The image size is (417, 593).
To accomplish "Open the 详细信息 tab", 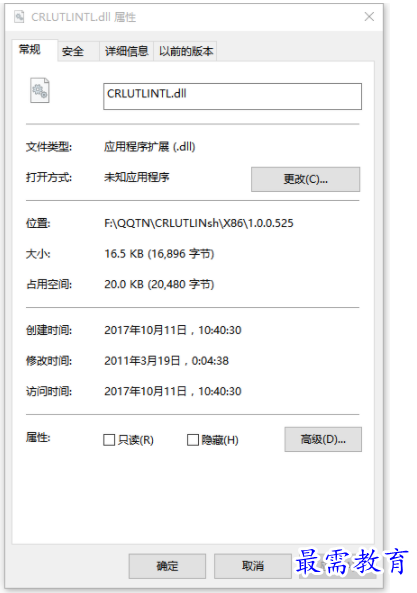I will point(126,51).
